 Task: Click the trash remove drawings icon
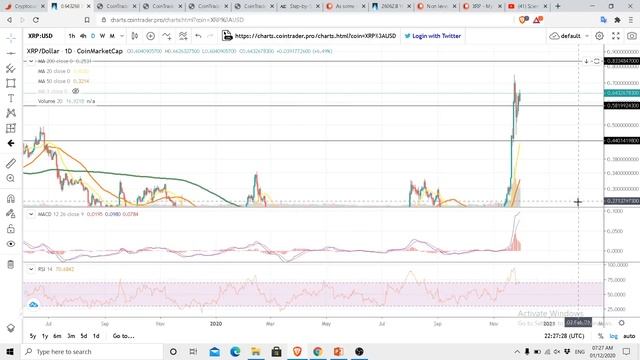(x=11, y=264)
